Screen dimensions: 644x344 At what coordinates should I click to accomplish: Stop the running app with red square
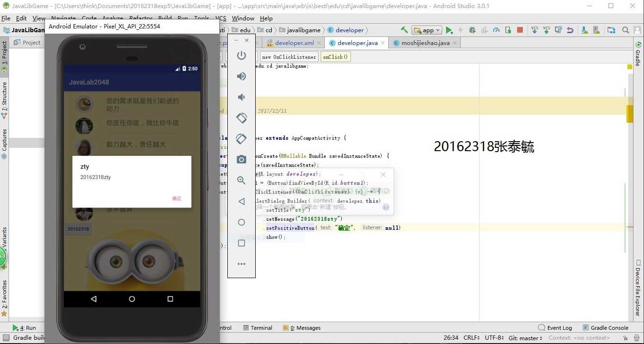pyautogui.click(x=520, y=30)
